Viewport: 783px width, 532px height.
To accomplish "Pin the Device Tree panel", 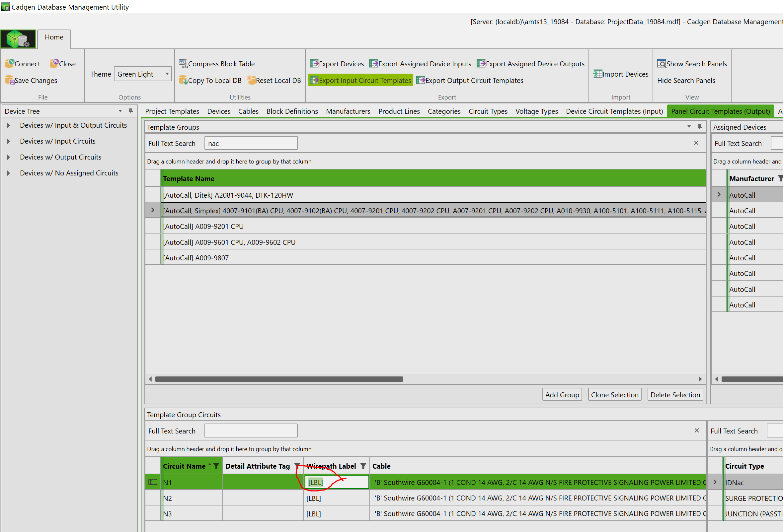I will click(x=131, y=111).
